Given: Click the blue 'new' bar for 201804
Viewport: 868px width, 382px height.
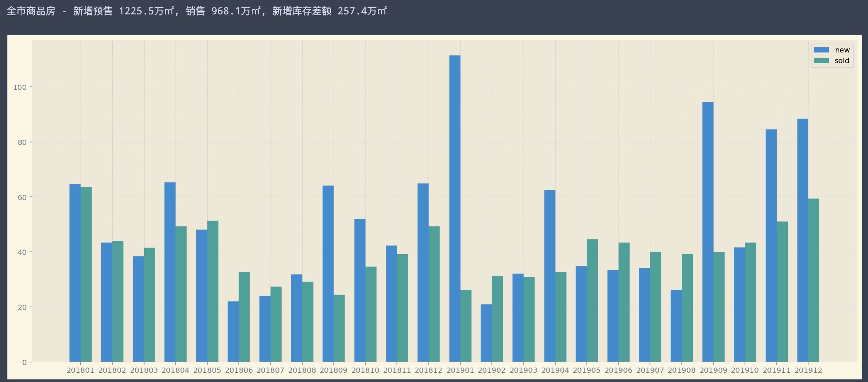Looking at the screenshot, I should tap(170, 272).
